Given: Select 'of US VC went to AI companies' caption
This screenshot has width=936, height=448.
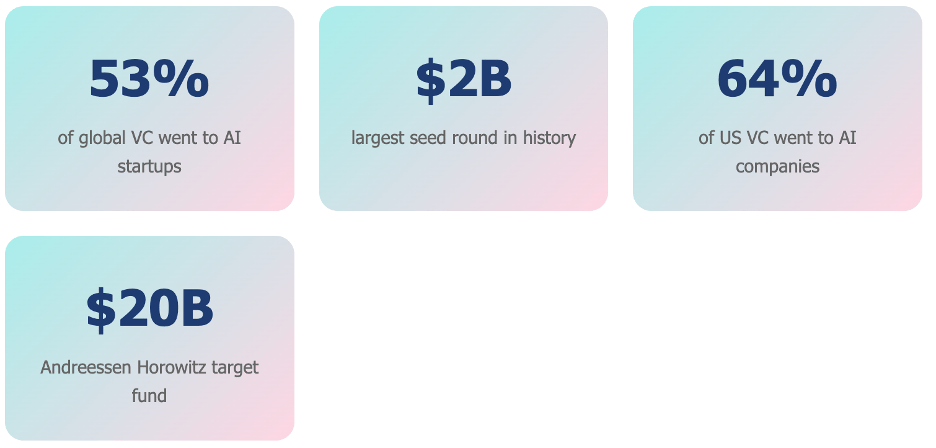Looking at the screenshot, I should point(777,152).
